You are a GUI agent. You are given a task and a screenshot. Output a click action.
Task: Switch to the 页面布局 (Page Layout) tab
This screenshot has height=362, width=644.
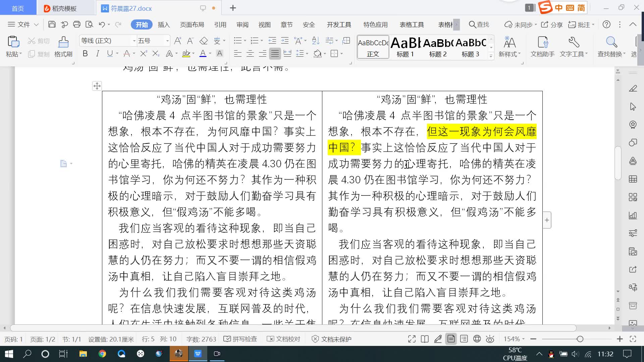pos(192,24)
